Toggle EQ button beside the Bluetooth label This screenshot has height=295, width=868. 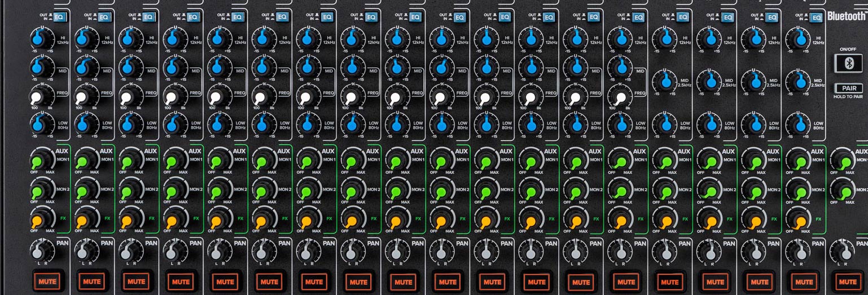point(816,17)
